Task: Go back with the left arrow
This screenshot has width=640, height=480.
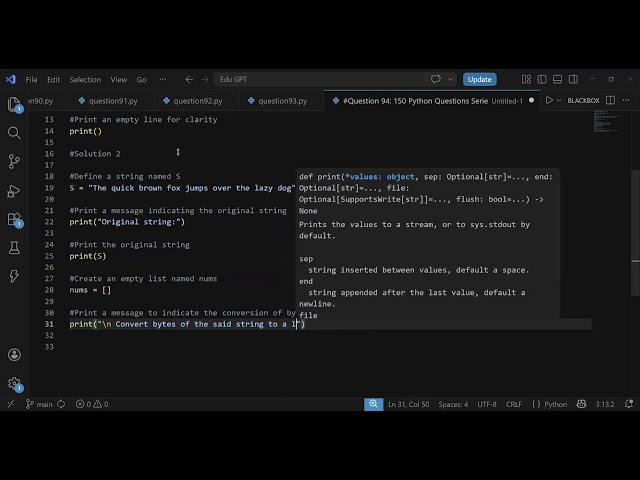Action: tap(189, 79)
